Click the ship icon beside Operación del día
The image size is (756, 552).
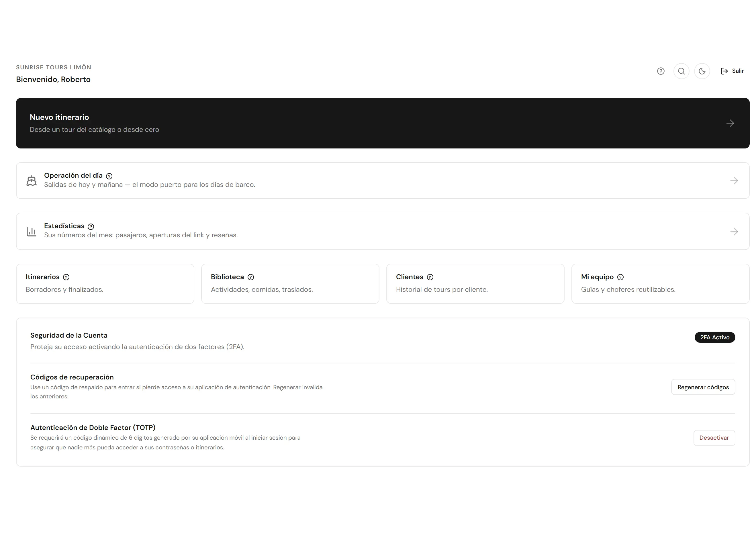click(x=32, y=181)
